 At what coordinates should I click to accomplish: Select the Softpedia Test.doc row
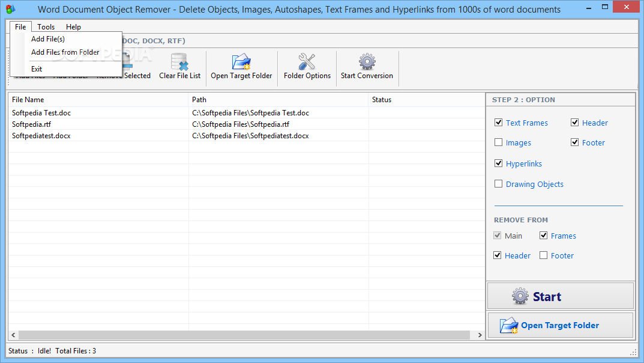pos(247,112)
